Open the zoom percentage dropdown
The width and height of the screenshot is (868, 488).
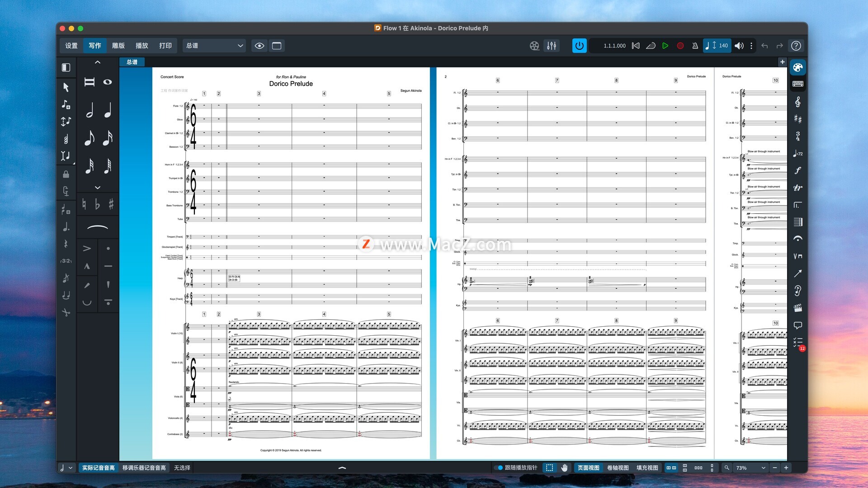(750, 468)
